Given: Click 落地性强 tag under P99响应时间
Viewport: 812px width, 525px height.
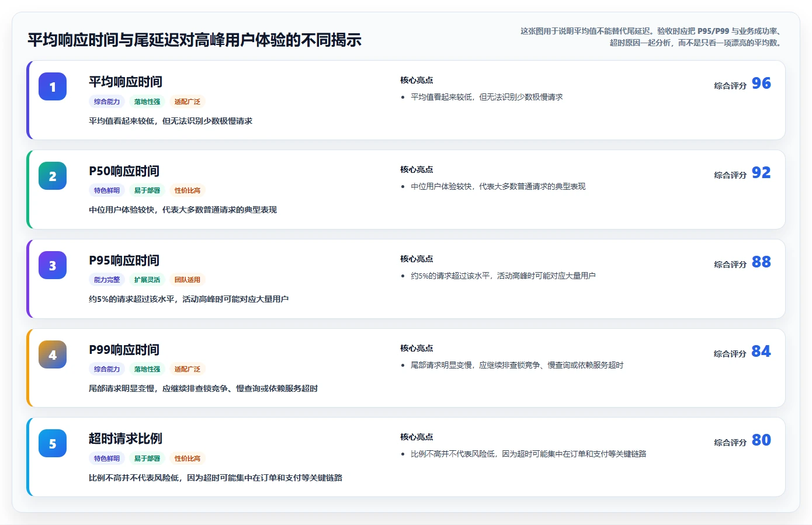Looking at the screenshot, I should (147, 369).
